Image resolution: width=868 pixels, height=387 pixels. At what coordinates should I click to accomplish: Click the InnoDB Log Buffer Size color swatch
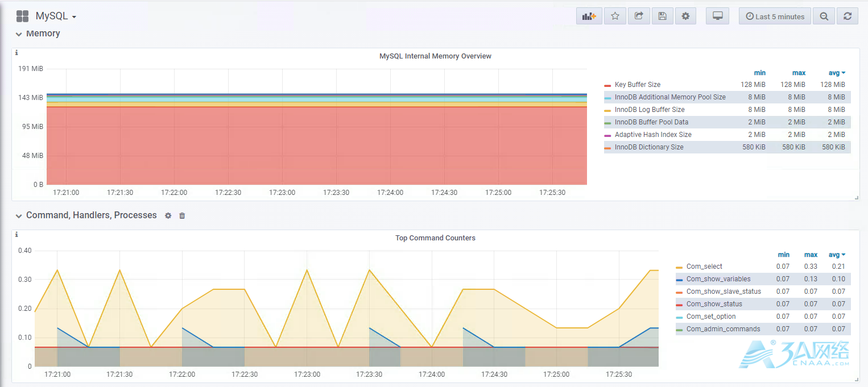click(607, 110)
